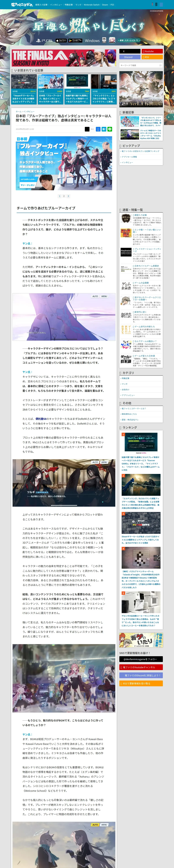Open the red Youtube button in the sidebar
The width and height of the screenshot is (174, 868).
tap(152, 51)
